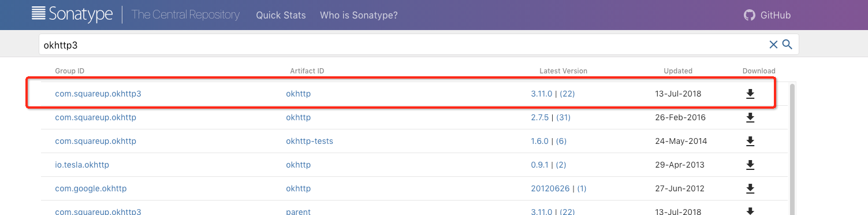This screenshot has height=215, width=868.
Task: Click the 24-May-2014 updated date
Action: (681, 141)
